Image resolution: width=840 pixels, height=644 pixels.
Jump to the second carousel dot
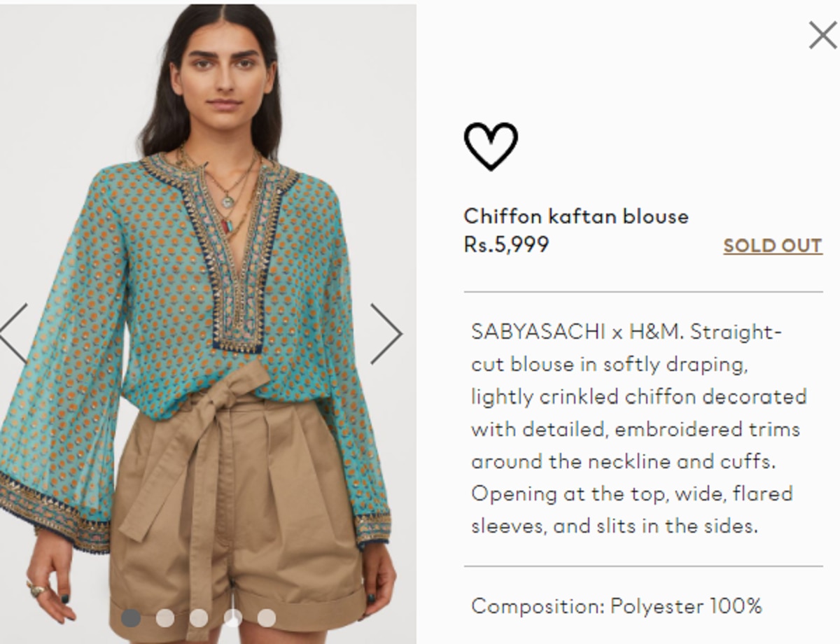tap(164, 617)
